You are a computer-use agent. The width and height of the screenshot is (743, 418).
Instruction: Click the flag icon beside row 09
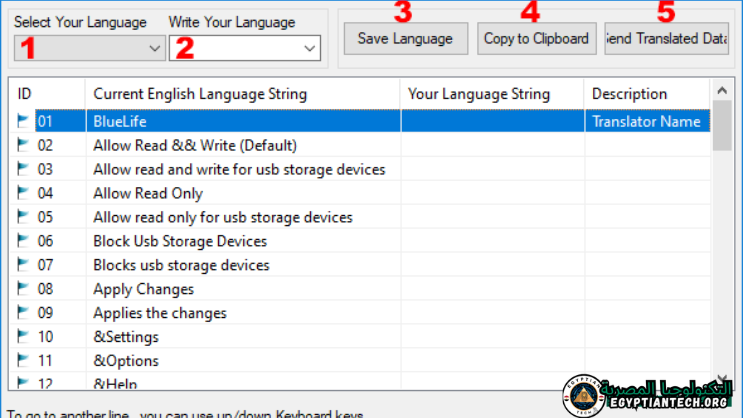(x=24, y=313)
